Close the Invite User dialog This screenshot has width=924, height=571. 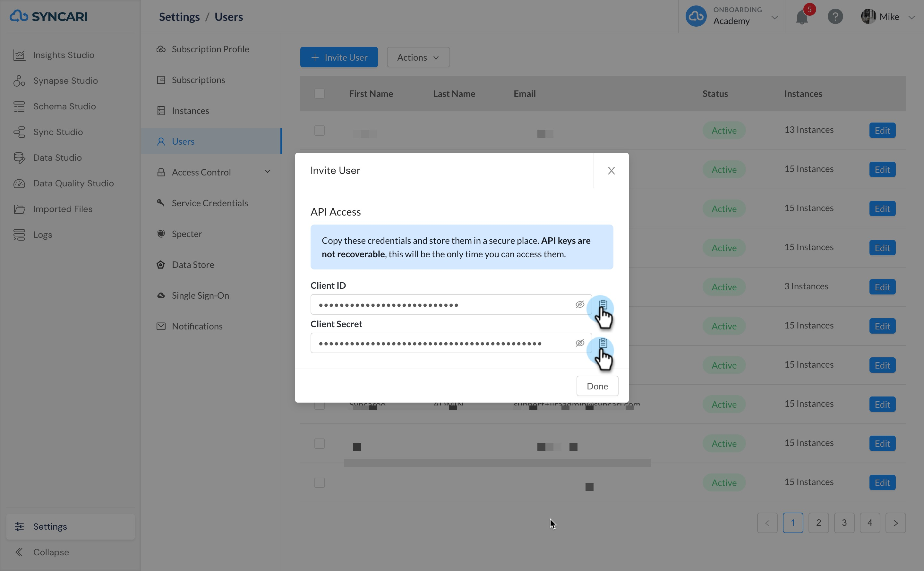[611, 171]
